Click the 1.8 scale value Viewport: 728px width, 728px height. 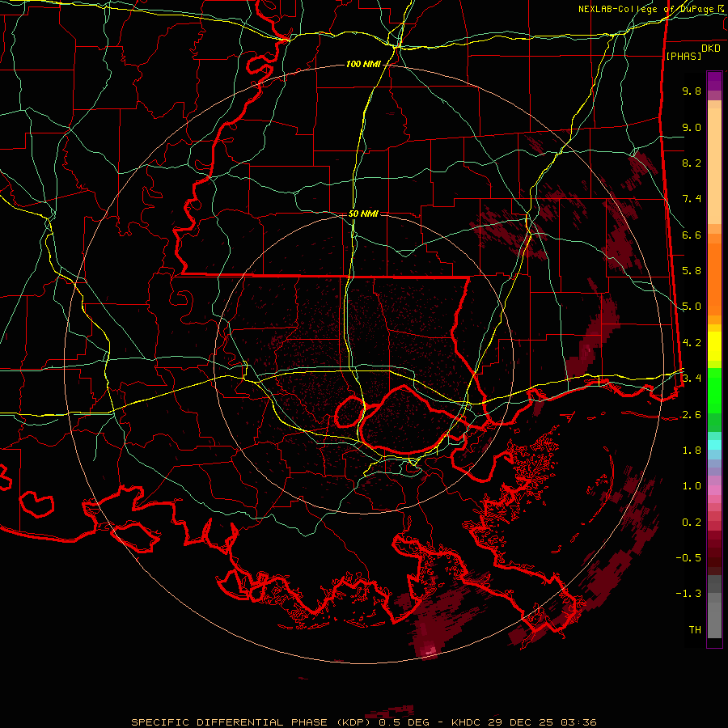pyautogui.click(x=692, y=451)
